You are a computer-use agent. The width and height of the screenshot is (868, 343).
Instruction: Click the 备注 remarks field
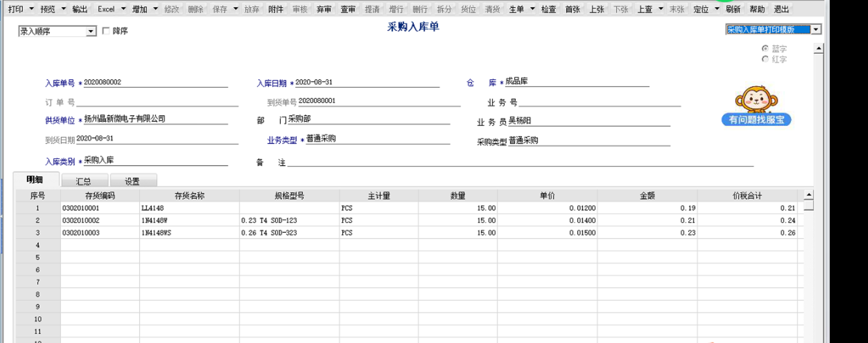[x=520, y=162]
